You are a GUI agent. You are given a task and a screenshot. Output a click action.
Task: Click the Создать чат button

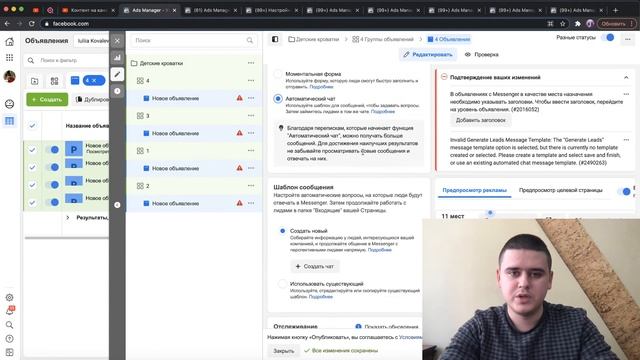pyautogui.click(x=314, y=266)
